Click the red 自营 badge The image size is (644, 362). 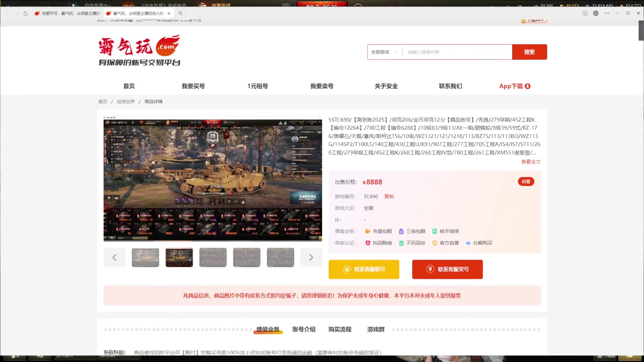(x=526, y=182)
